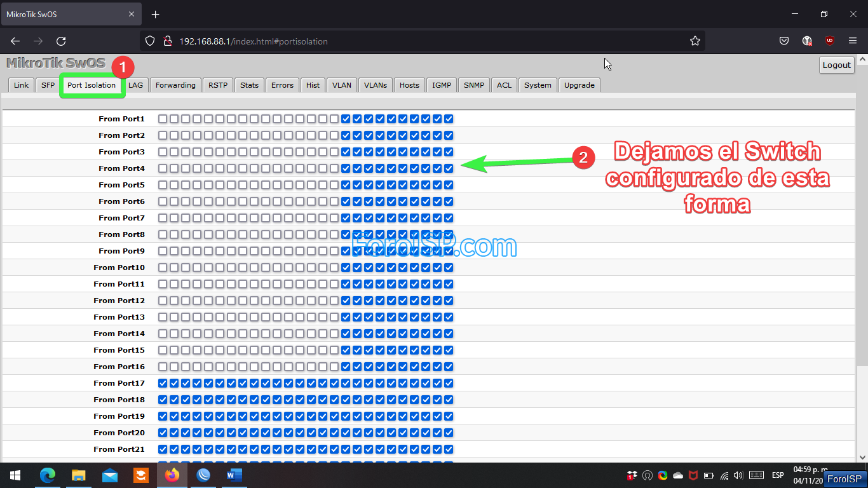This screenshot has width=868, height=488.
Task: Click the address bar showing 192.168.88.1
Action: [419, 41]
